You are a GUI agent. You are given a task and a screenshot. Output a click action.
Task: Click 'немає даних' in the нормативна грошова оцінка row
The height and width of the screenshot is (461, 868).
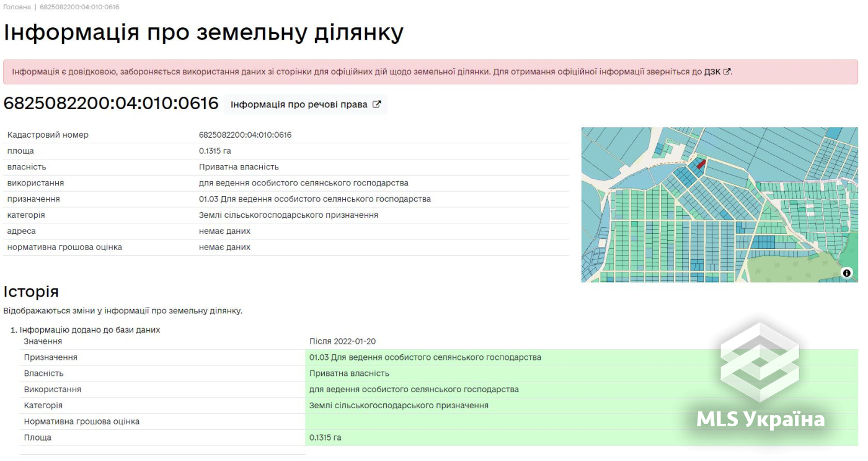point(224,247)
